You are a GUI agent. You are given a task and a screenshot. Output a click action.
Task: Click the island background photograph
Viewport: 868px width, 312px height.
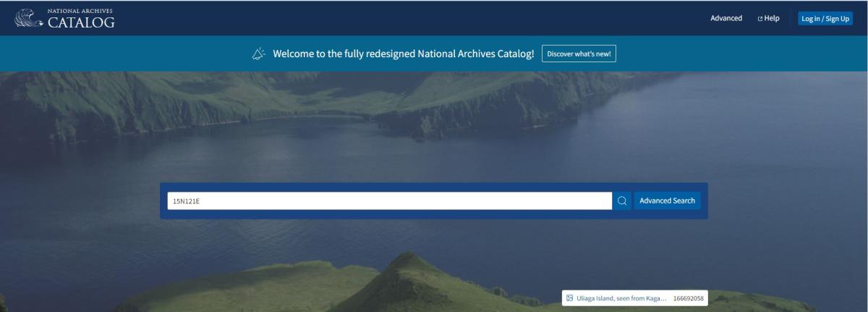(x=434, y=130)
